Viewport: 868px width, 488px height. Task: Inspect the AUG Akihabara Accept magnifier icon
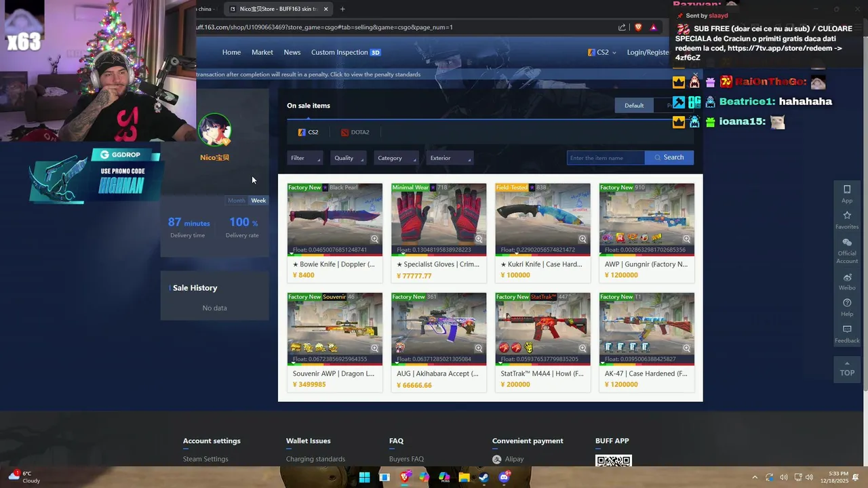click(x=479, y=348)
